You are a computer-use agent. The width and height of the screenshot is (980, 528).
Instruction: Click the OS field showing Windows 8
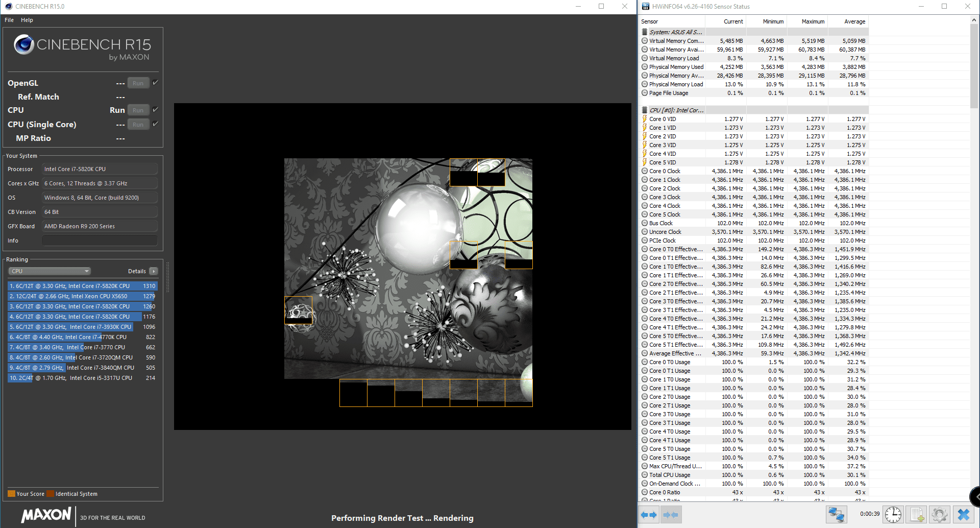coord(100,198)
